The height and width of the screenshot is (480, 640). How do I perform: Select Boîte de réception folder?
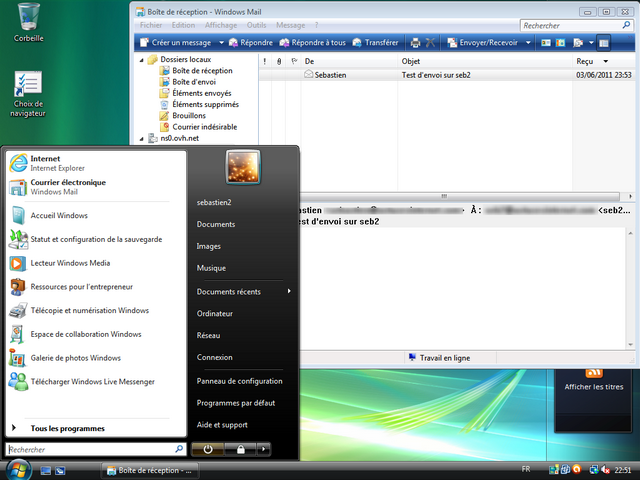pos(197,71)
